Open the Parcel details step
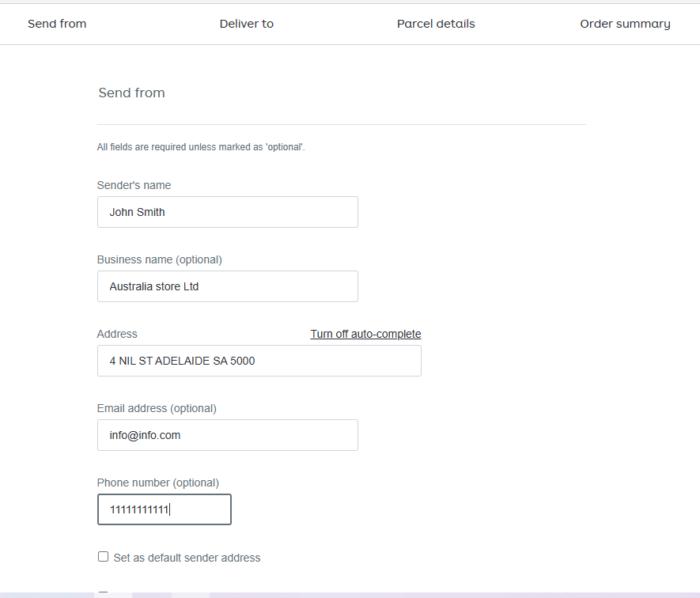700x598 pixels. pyautogui.click(x=436, y=24)
